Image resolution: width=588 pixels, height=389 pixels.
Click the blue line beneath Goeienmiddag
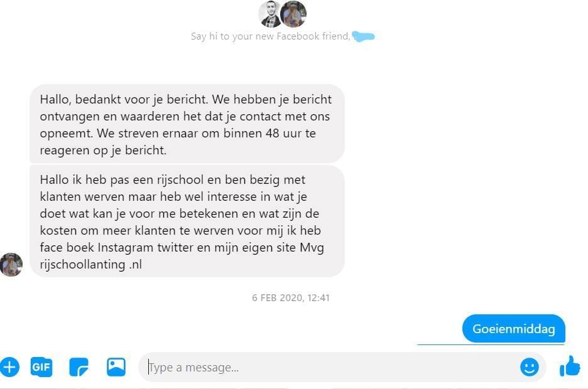[491, 344]
